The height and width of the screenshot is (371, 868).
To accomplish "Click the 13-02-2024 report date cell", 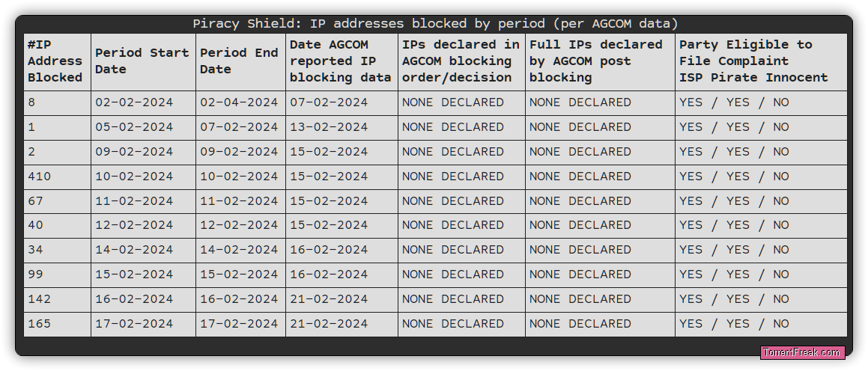I will pyautogui.click(x=342, y=127).
